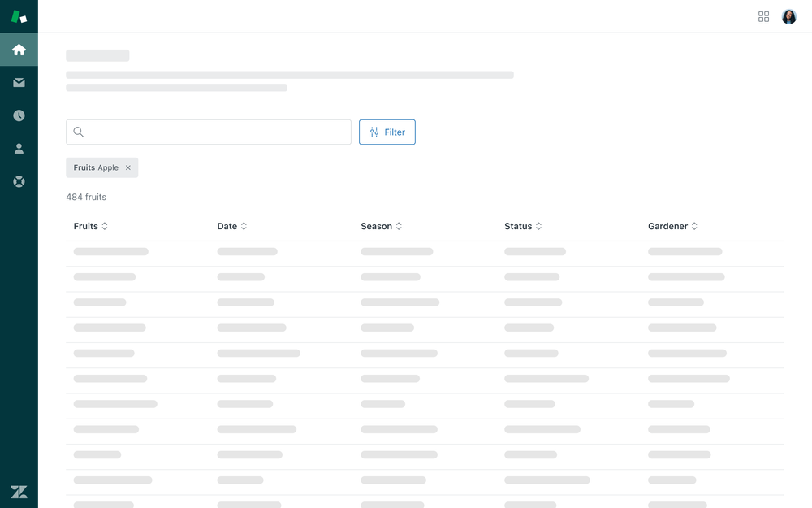Open the Mail section in the sidebar
The height and width of the screenshot is (508, 812).
coord(18,82)
